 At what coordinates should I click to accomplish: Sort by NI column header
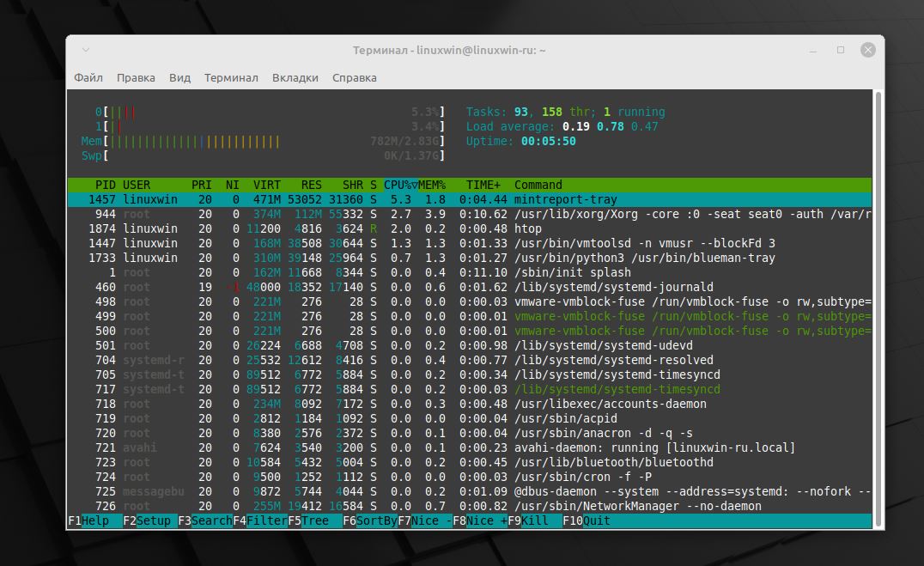tap(232, 186)
